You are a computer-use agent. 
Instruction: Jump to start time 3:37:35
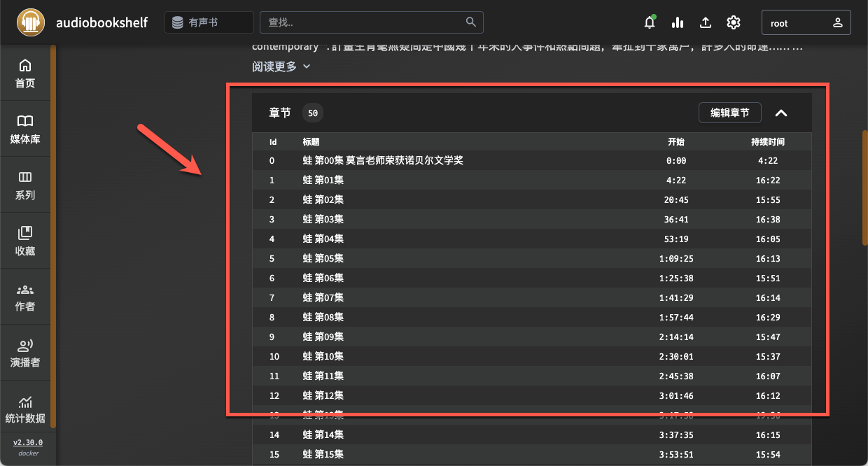(676, 435)
